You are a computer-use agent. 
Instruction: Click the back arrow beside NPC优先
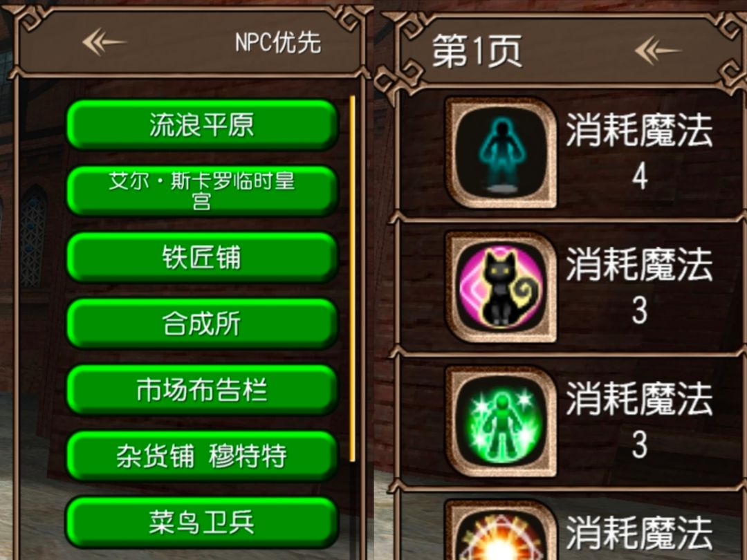[103, 42]
